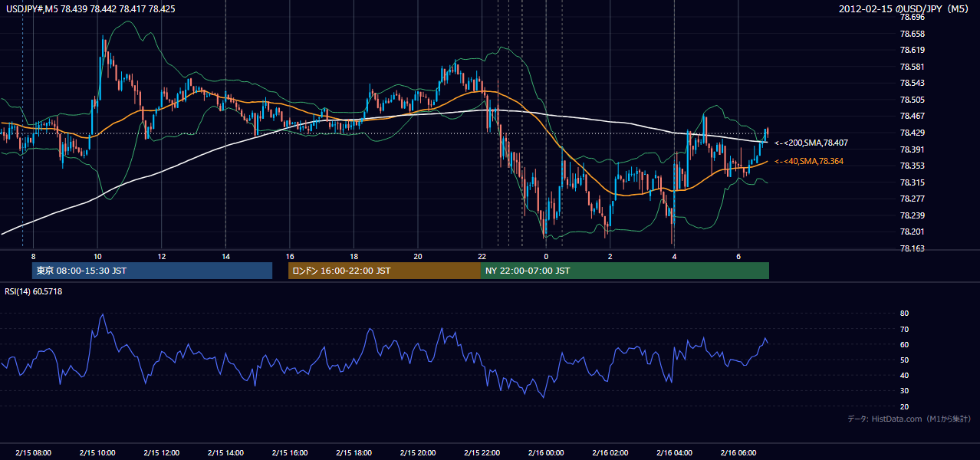Select the 78.353 price axis label

912,166
